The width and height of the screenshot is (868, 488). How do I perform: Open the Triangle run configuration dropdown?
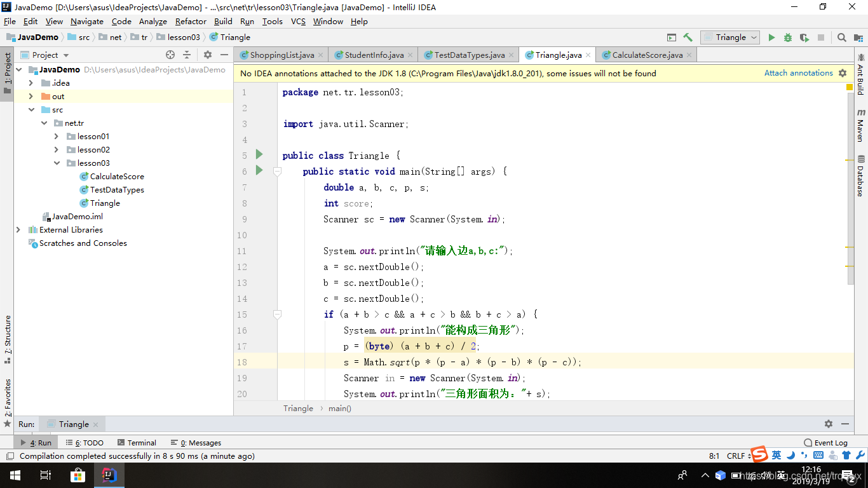click(x=730, y=37)
